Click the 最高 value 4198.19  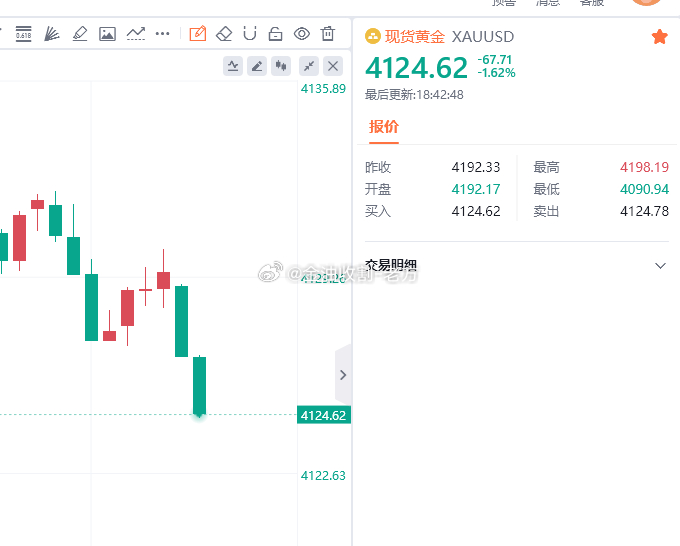[x=644, y=167]
